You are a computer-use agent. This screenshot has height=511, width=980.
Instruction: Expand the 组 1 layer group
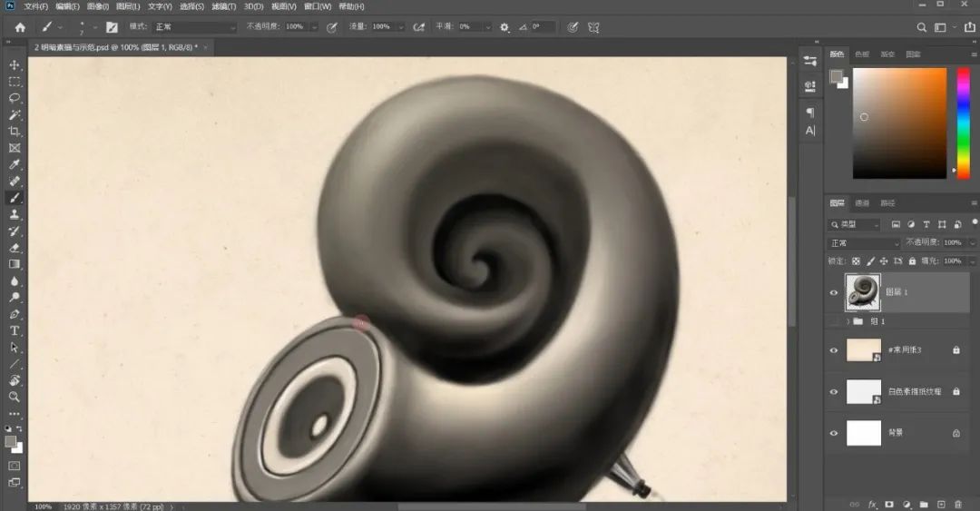[848, 321]
